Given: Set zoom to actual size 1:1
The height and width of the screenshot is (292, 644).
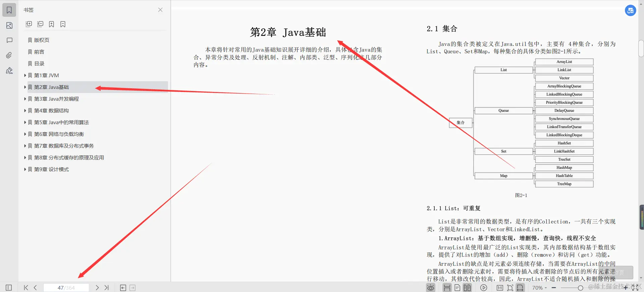Looking at the screenshot, I should coord(500,288).
